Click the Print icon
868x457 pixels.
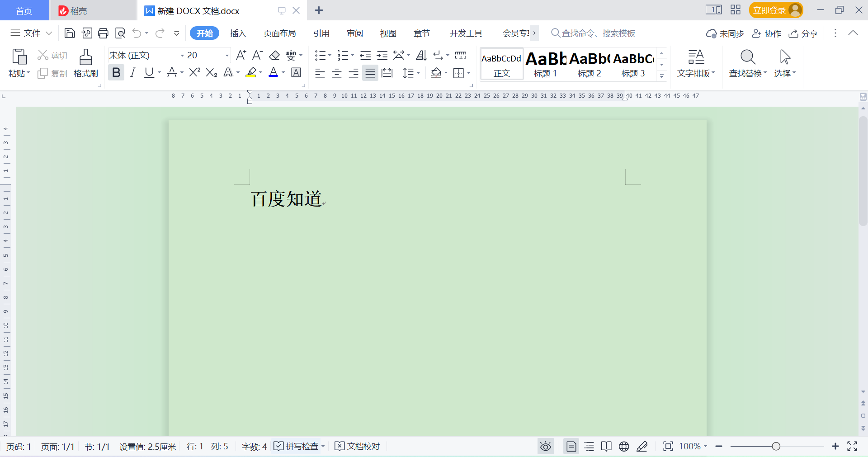click(103, 33)
